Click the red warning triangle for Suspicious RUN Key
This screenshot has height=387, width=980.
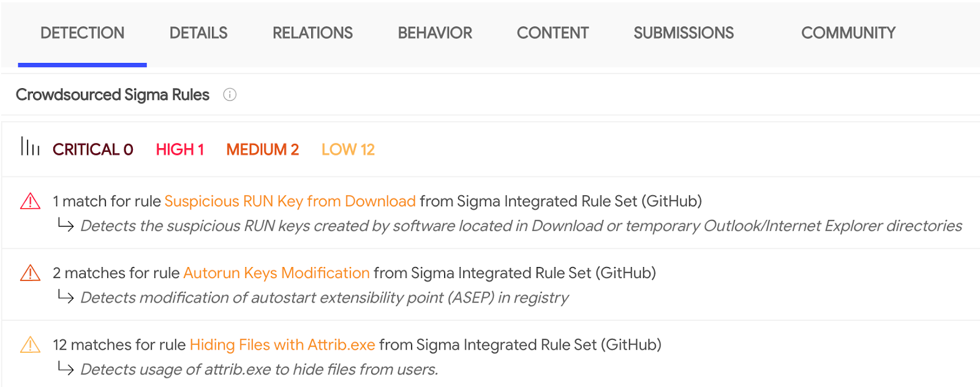click(30, 201)
